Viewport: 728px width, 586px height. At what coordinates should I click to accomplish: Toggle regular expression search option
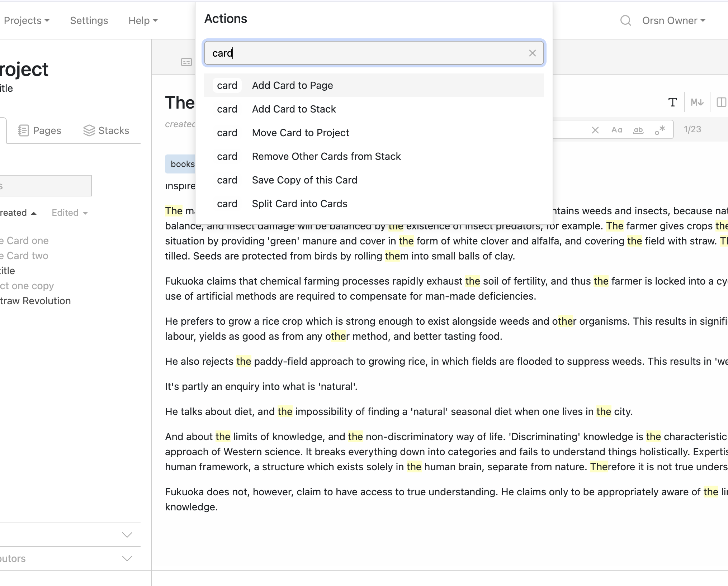pyautogui.click(x=660, y=130)
